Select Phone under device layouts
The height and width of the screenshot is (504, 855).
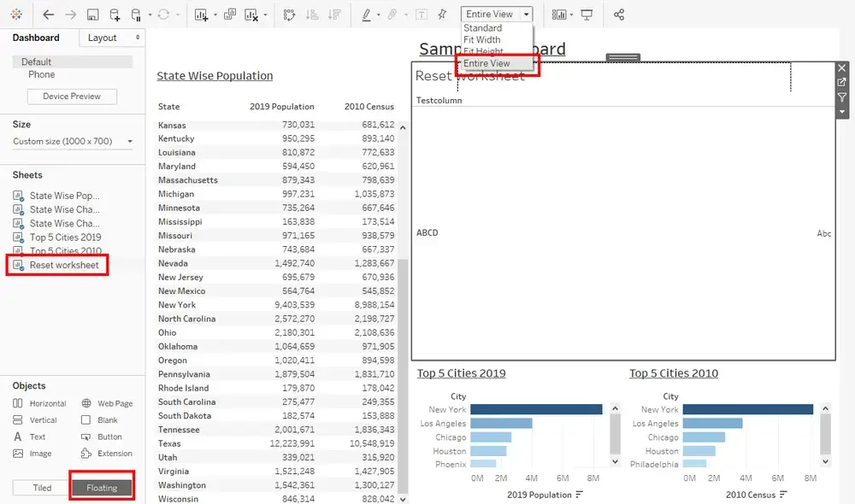pyautogui.click(x=41, y=74)
